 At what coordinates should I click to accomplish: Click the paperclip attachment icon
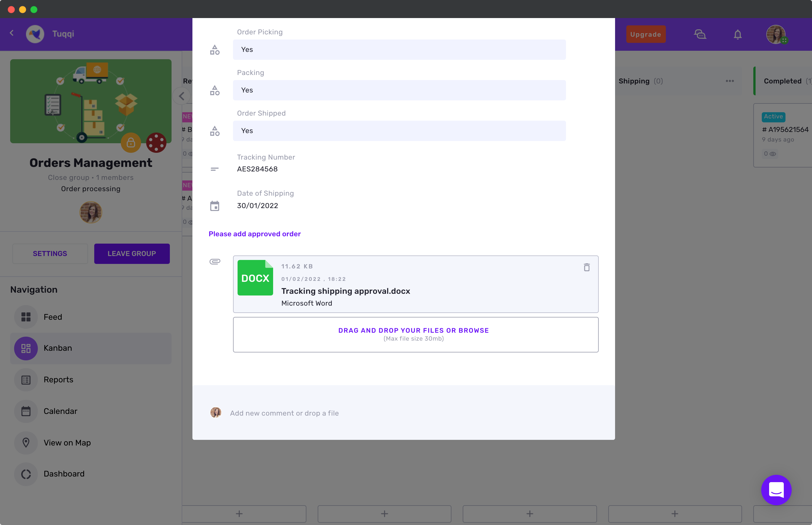(214, 261)
